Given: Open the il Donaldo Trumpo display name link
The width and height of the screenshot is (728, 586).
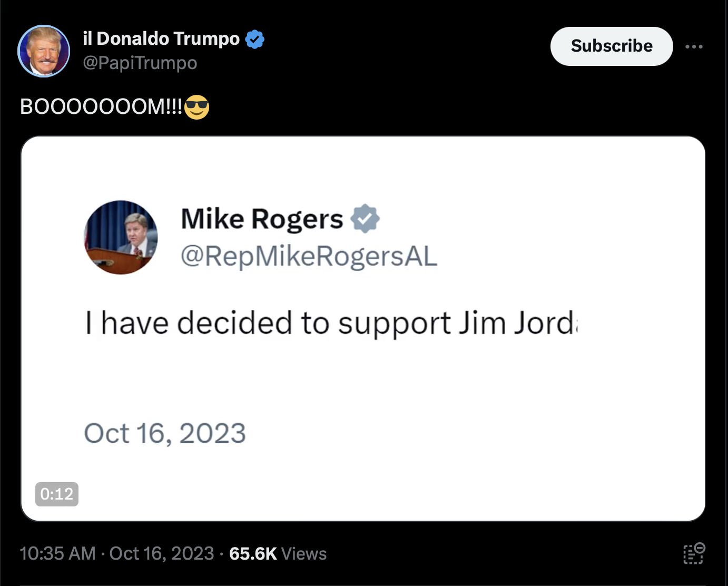Looking at the screenshot, I should [x=161, y=38].
